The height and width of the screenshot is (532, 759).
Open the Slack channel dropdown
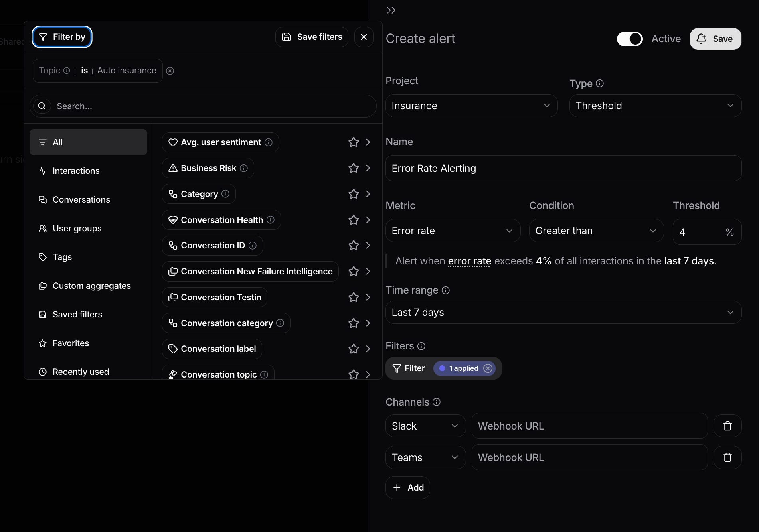tap(425, 426)
